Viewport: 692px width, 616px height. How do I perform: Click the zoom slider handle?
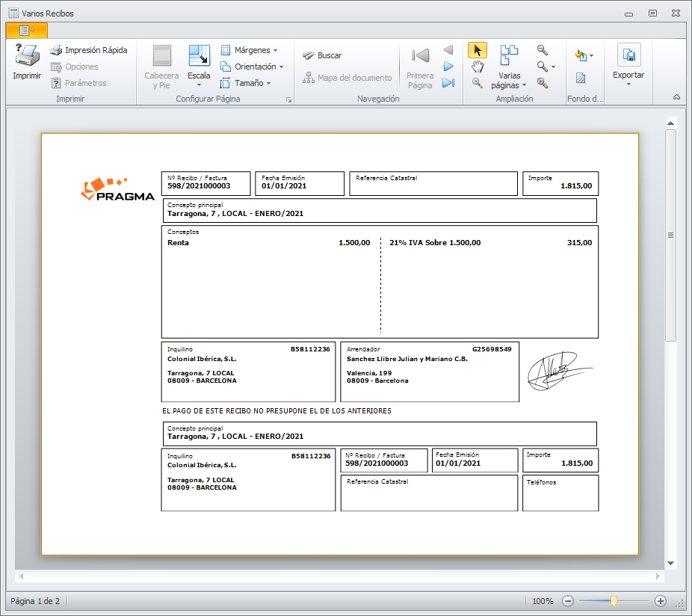tap(614, 600)
